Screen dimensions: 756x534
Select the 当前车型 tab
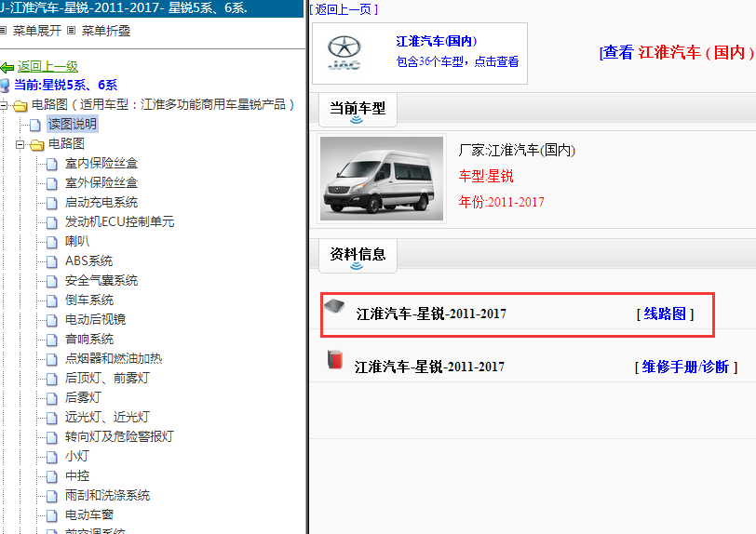(358, 110)
